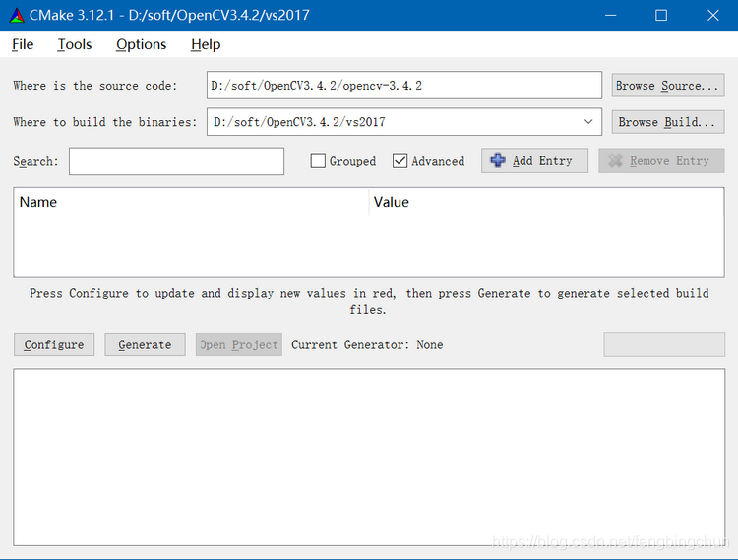Click the empty output log area
Image resolution: width=738 pixels, height=560 pixels.
369,458
